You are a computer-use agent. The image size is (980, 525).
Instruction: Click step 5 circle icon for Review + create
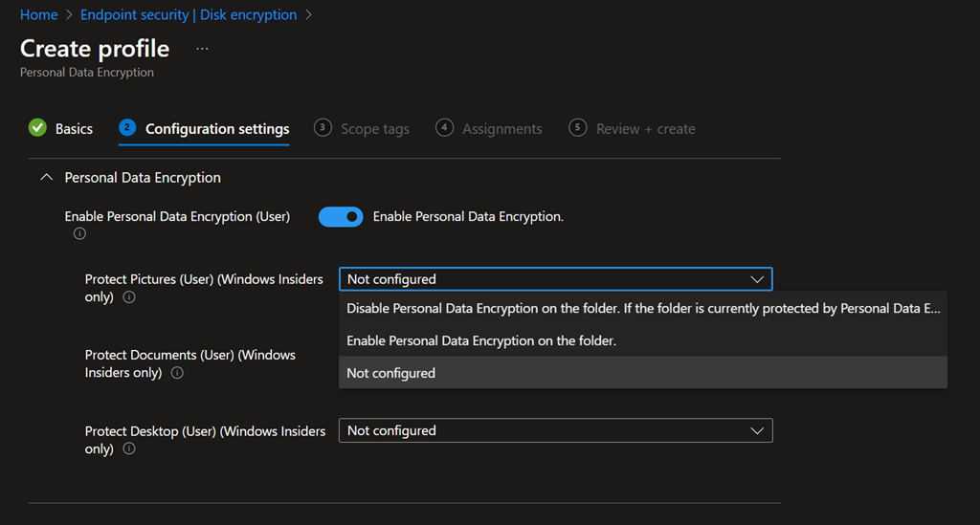pos(577,128)
